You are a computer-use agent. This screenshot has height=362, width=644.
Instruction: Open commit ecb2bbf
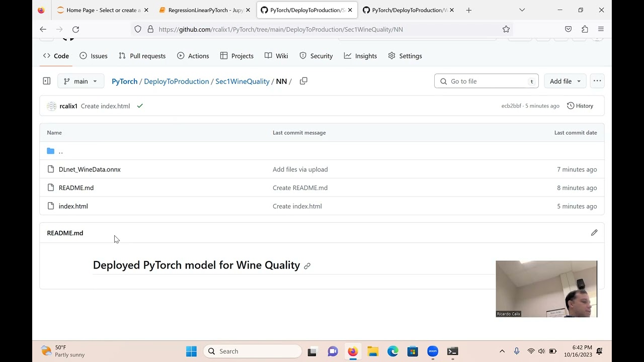click(x=511, y=106)
